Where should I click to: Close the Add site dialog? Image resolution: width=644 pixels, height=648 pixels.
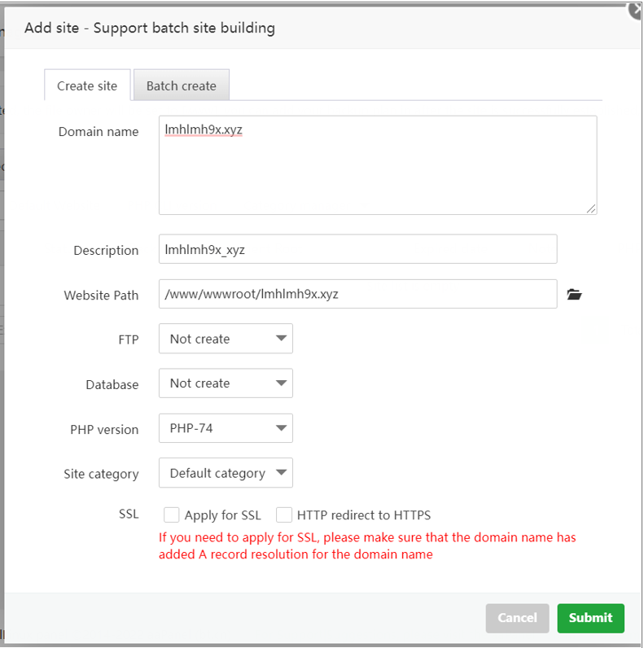pyautogui.click(x=636, y=10)
